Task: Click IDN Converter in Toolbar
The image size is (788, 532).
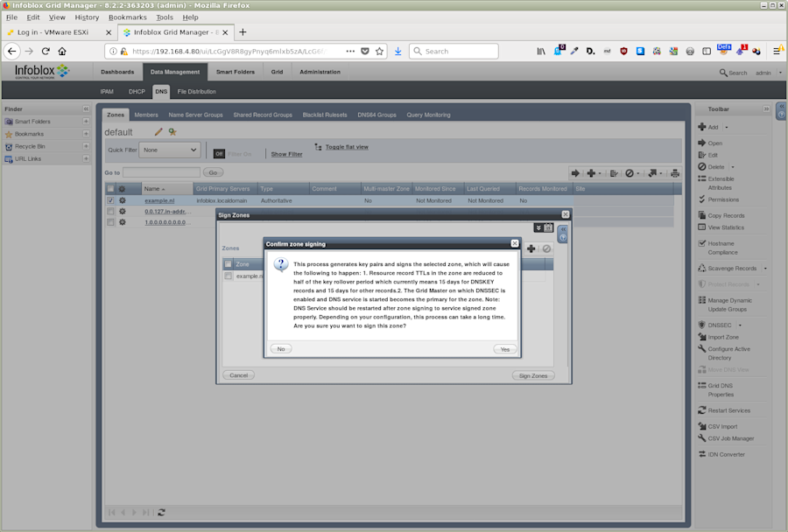Action: pyautogui.click(x=726, y=455)
